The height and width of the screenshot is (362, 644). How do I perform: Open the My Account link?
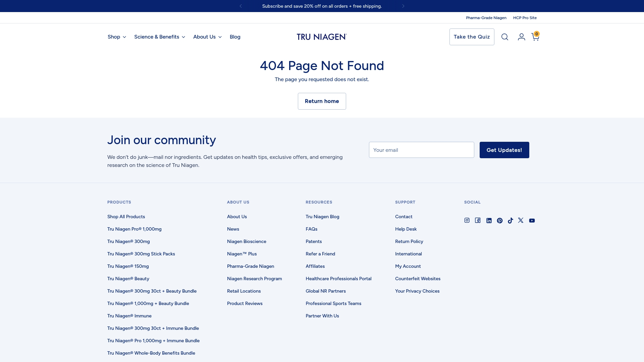point(408,266)
